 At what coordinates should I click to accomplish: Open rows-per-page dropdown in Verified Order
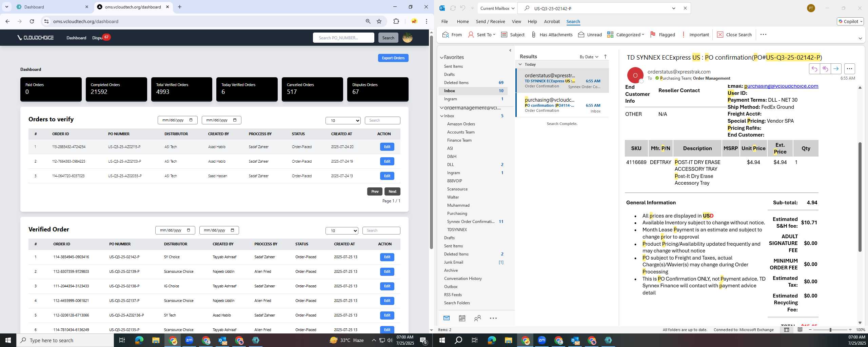click(342, 231)
